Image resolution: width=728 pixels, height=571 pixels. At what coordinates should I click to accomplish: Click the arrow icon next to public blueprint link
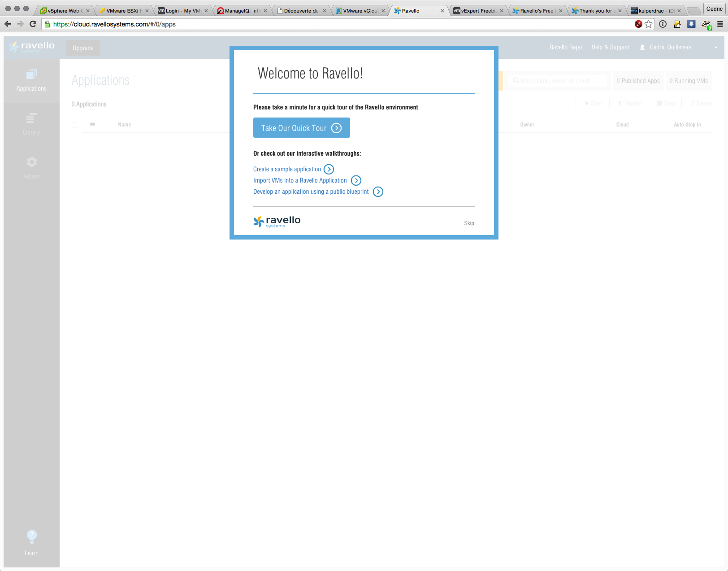tap(378, 192)
